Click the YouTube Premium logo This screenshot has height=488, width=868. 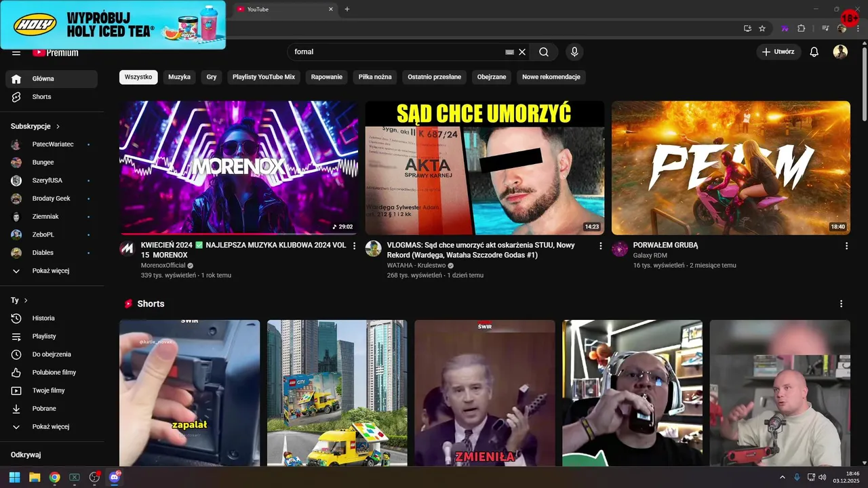(x=56, y=53)
